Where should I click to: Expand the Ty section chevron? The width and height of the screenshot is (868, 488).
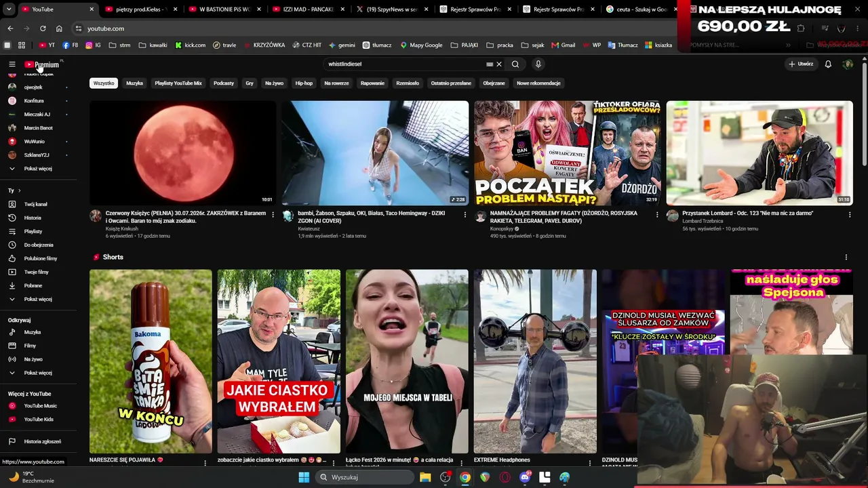click(19, 190)
